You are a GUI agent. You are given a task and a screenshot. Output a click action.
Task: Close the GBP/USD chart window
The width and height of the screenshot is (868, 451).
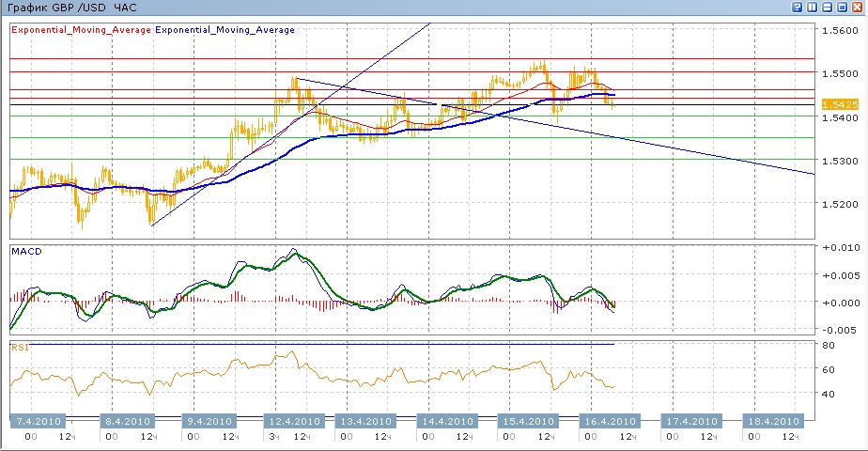coord(858,8)
